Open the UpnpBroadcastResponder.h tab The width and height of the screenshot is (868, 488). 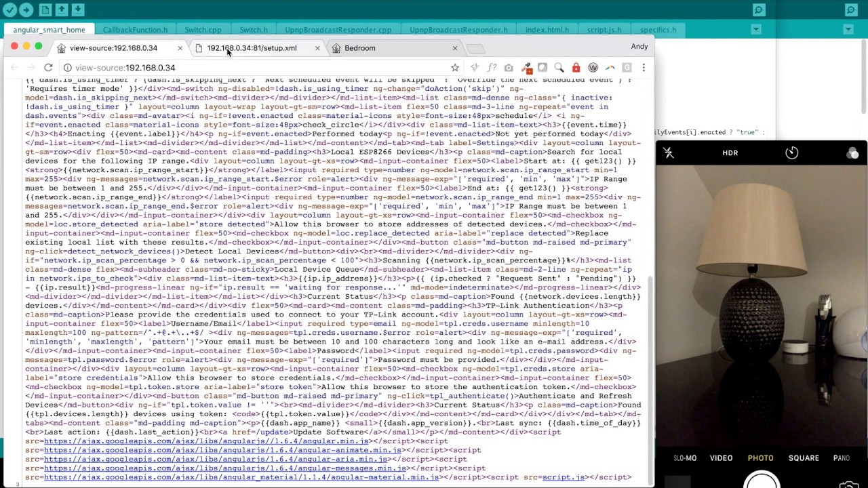coord(458,30)
